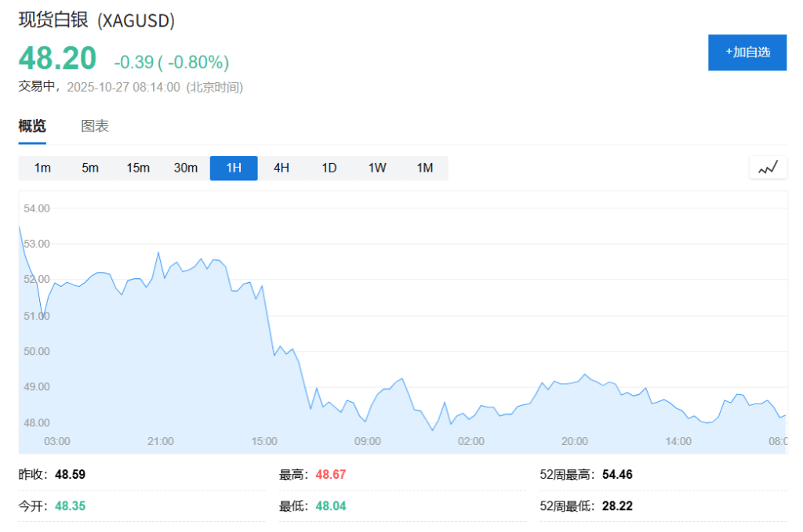Image resolution: width=803 pixels, height=532 pixels.
Task: Switch to the 概览 tab
Action: click(32, 126)
